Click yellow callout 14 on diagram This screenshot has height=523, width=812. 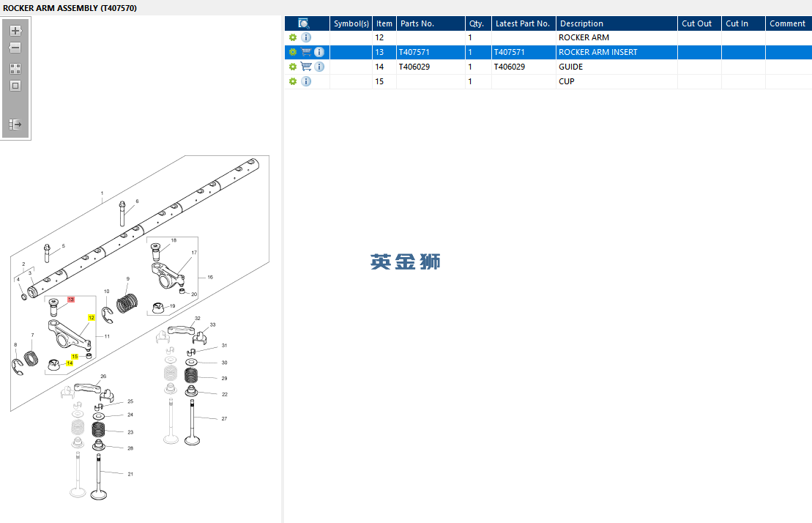70,363
